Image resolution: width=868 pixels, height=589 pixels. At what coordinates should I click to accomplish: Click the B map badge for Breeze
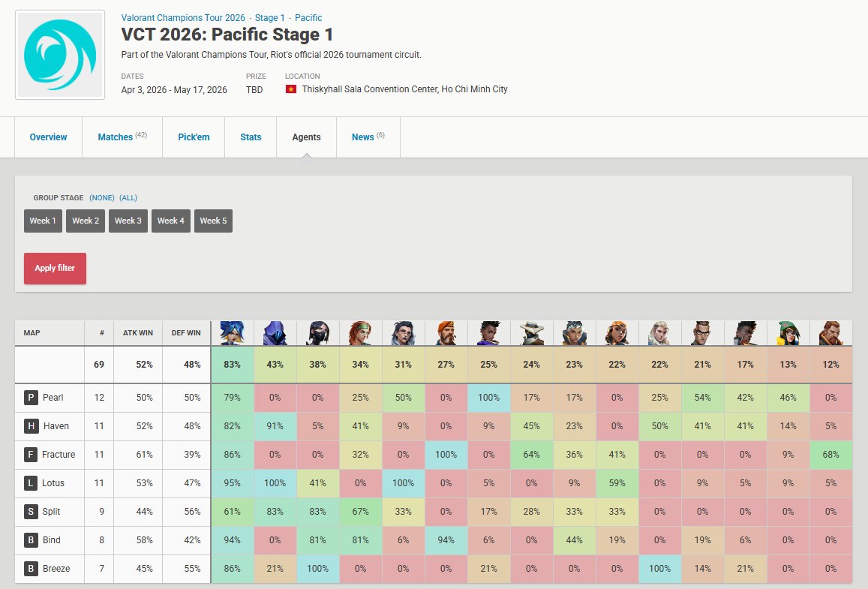[31, 569]
